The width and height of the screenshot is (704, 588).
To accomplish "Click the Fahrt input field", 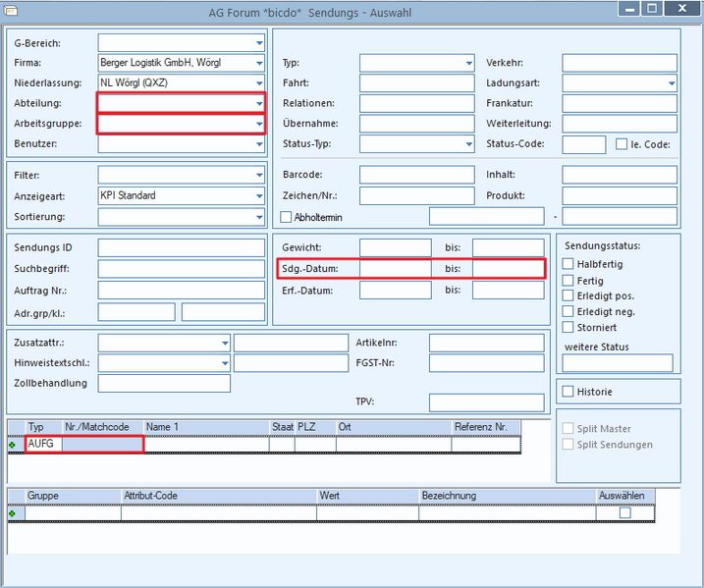I will pos(417,83).
